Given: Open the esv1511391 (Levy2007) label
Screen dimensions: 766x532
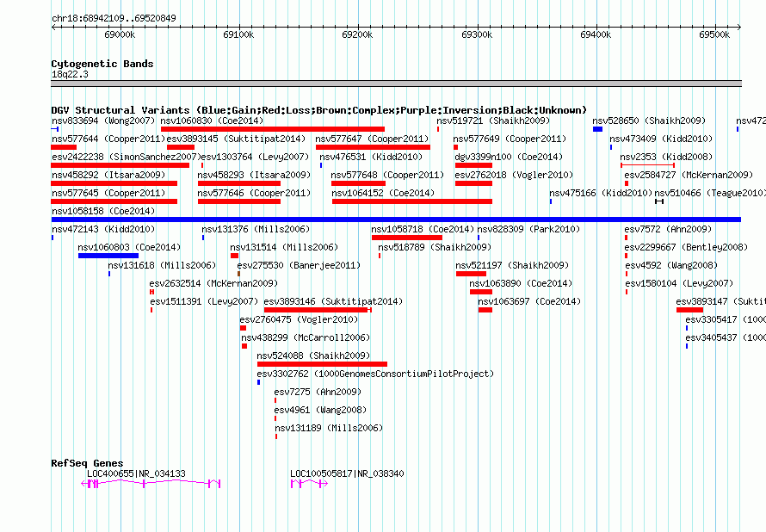Looking at the screenshot, I should pos(204,301).
